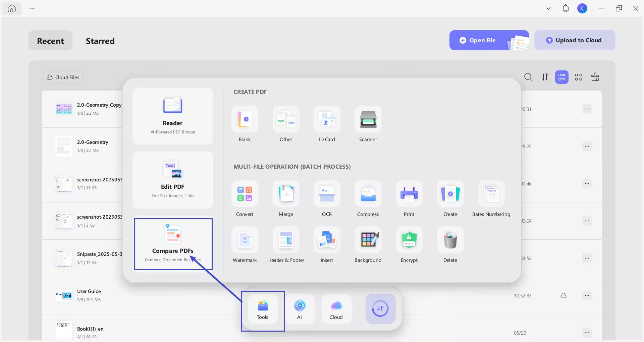Image resolution: width=644 pixels, height=342 pixels.
Task: Open Cloud from the bottom dock
Action: pos(336,309)
